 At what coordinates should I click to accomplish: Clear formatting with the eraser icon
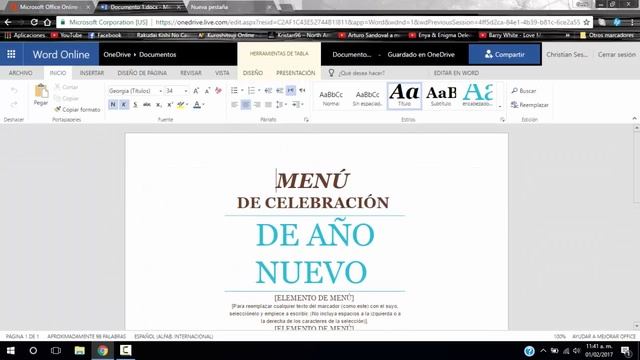[218, 91]
